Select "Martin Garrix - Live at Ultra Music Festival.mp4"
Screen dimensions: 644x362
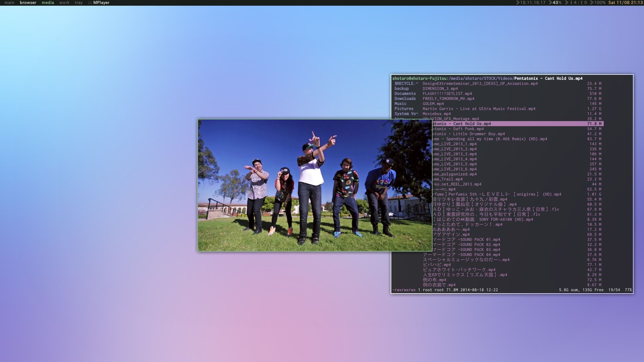[479, 109]
